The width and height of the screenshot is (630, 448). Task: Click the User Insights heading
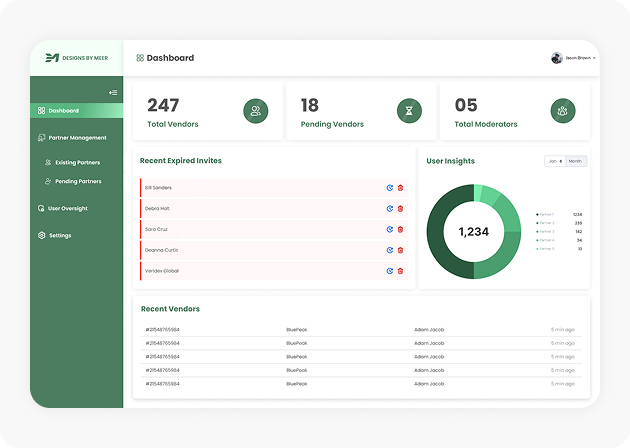coord(450,161)
